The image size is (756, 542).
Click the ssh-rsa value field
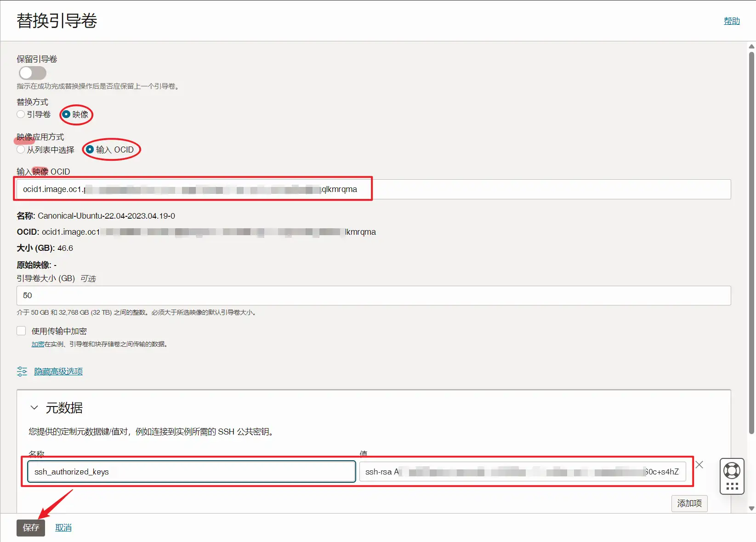(x=523, y=472)
